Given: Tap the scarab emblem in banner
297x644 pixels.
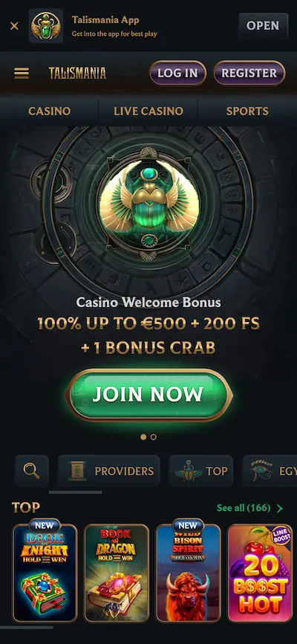Looking at the screenshot, I should click(149, 204).
